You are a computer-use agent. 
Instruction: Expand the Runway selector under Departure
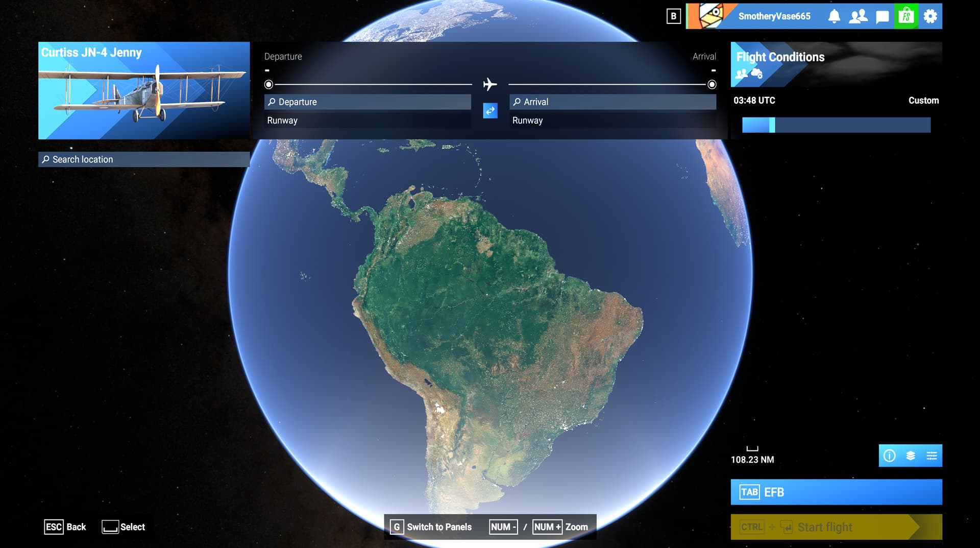pos(367,121)
